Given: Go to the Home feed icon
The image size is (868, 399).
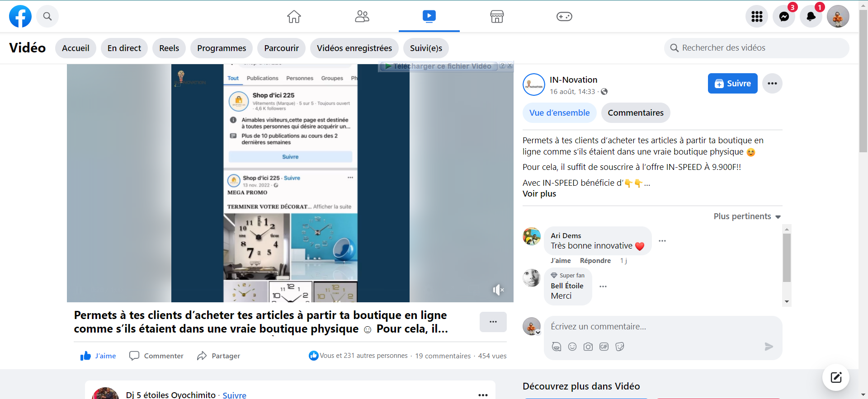Looking at the screenshot, I should (x=294, y=17).
